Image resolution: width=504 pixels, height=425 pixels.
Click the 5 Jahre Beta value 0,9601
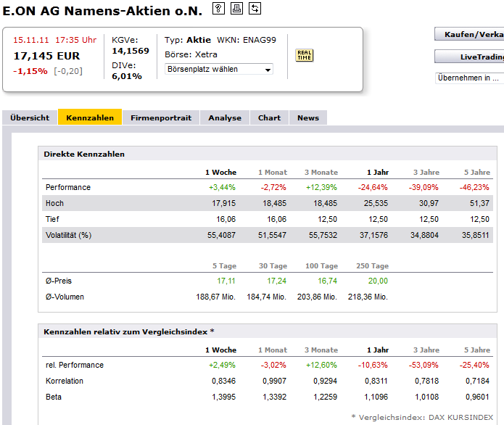point(477,397)
